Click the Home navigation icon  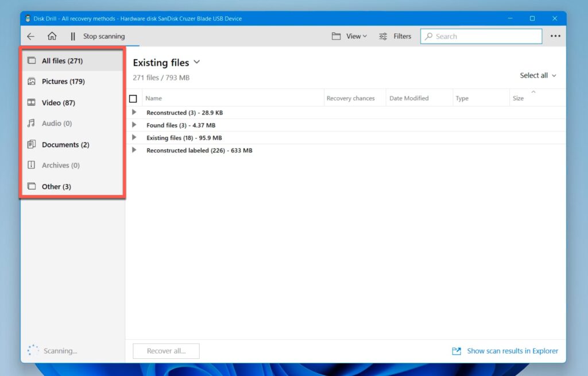[x=52, y=36]
